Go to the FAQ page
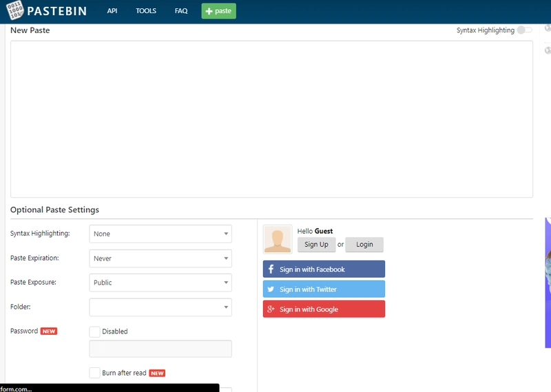This screenshot has height=392, width=551. 181,11
